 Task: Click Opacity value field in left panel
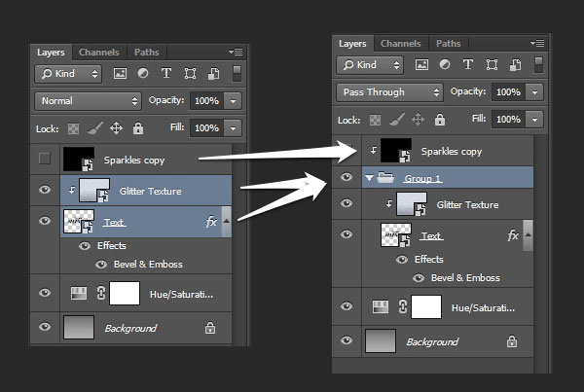coord(206,101)
